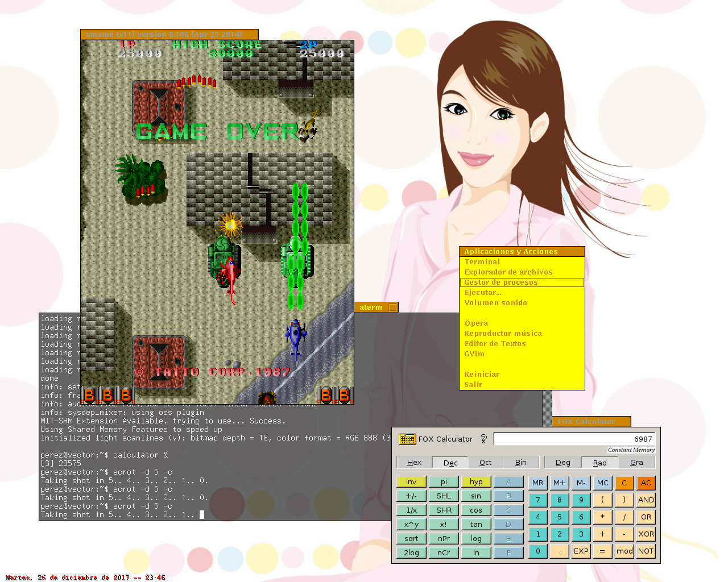The width and height of the screenshot is (728, 582).
Task: Click the FOX Calculator app icon
Action: pyautogui.click(x=407, y=439)
